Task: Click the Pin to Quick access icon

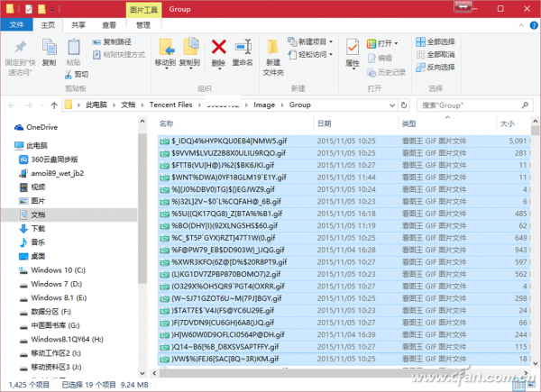Action: [21, 48]
